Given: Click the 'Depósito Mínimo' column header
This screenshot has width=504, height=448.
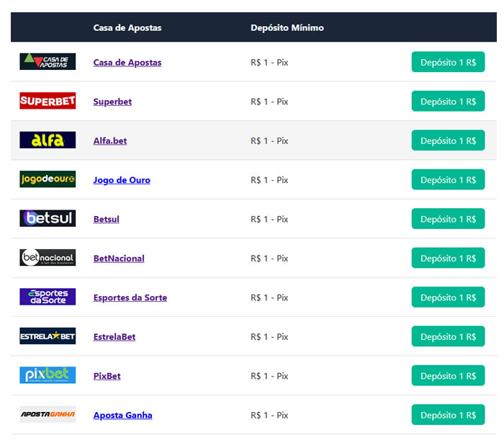Looking at the screenshot, I should [287, 27].
